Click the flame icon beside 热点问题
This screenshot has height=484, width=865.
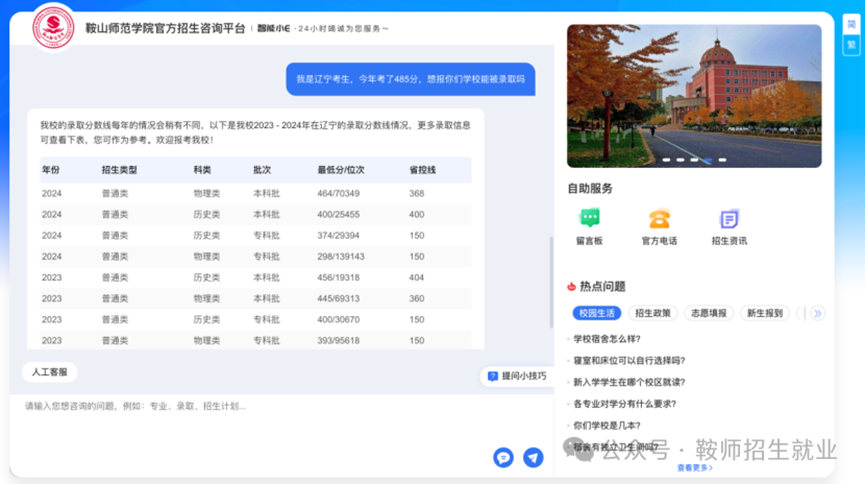click(572, 286)
